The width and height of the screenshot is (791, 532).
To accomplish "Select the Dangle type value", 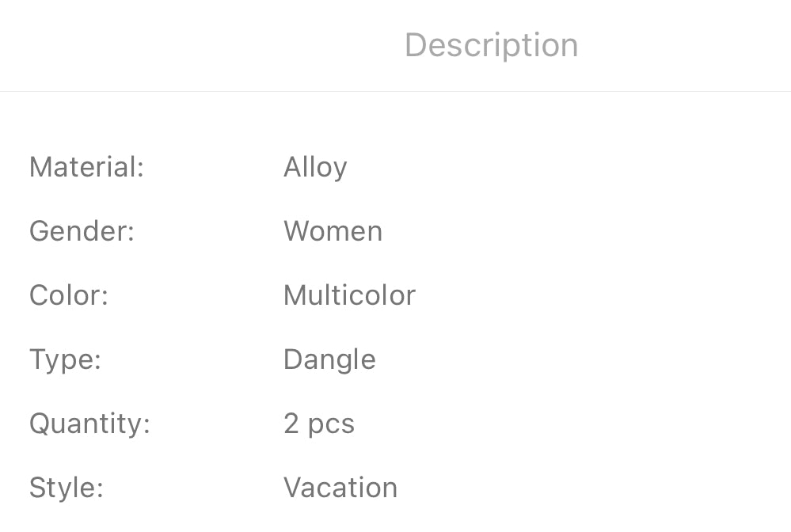I will coord(329,359).
